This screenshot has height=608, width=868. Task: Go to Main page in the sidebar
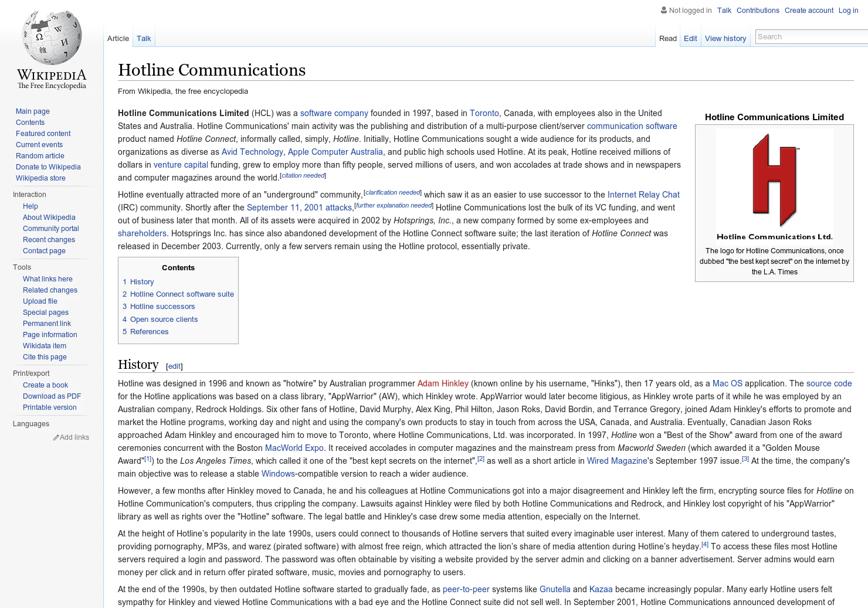point(33,111)
